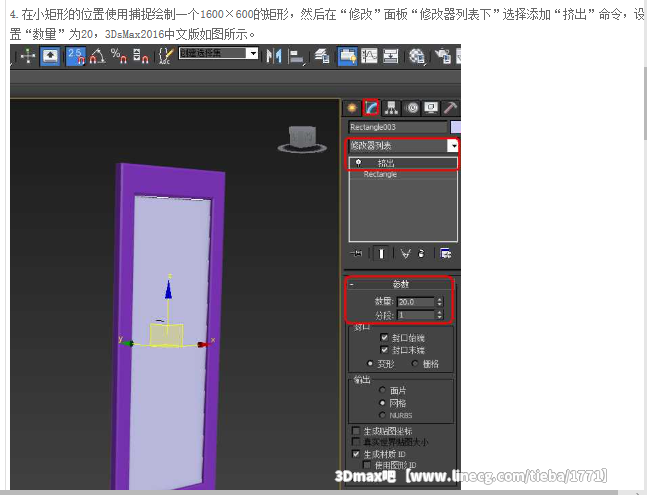This screenshot has width=647, height=495.
Task: Open the Layer Manager icon
Action: click(322, 56)
